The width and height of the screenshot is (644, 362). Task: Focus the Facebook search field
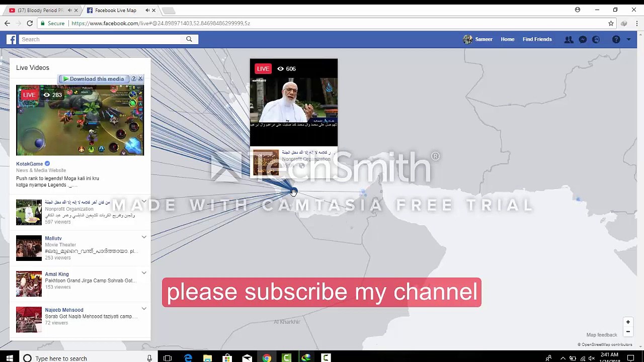click(101, 39)
